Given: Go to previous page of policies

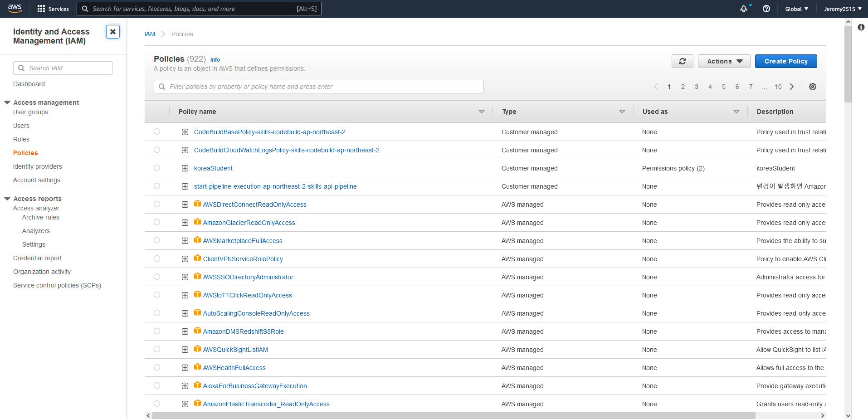Looking at the screenshot, I should 656,87.
